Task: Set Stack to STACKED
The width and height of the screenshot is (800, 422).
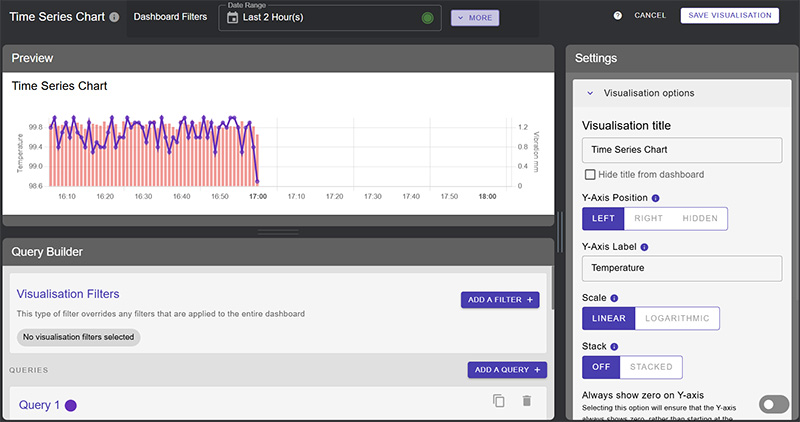Action: (651, 367)
